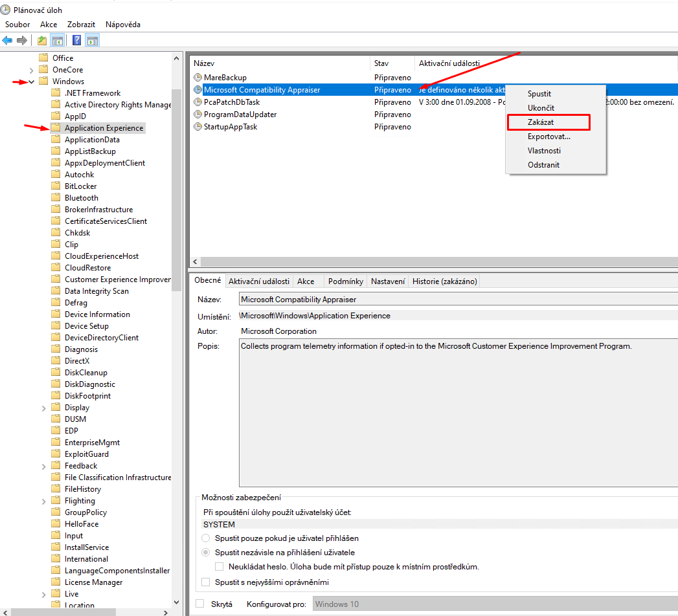Expand the Live tree node
The width and height of the screenshot is (678, 616).
coord(43,595)
